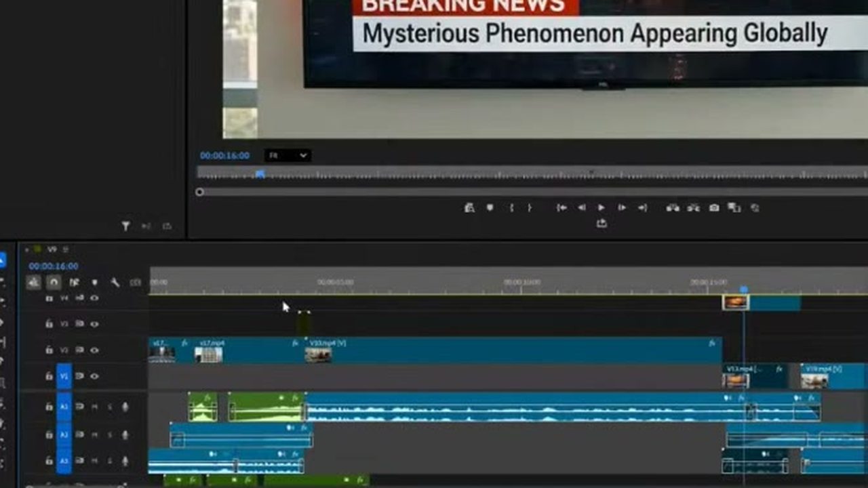The height and width of the screenshot is (488, 868).
Task: Toggle Snap in Timeline
Action: click(54, 282)
